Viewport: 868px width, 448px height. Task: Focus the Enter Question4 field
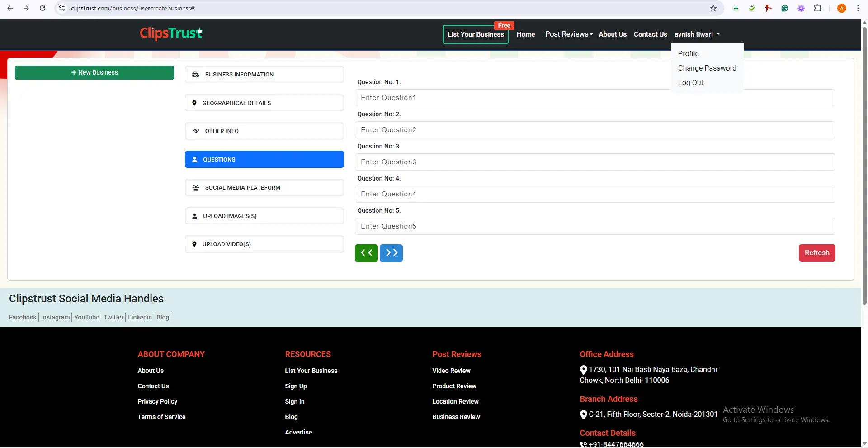pos(595,194)
